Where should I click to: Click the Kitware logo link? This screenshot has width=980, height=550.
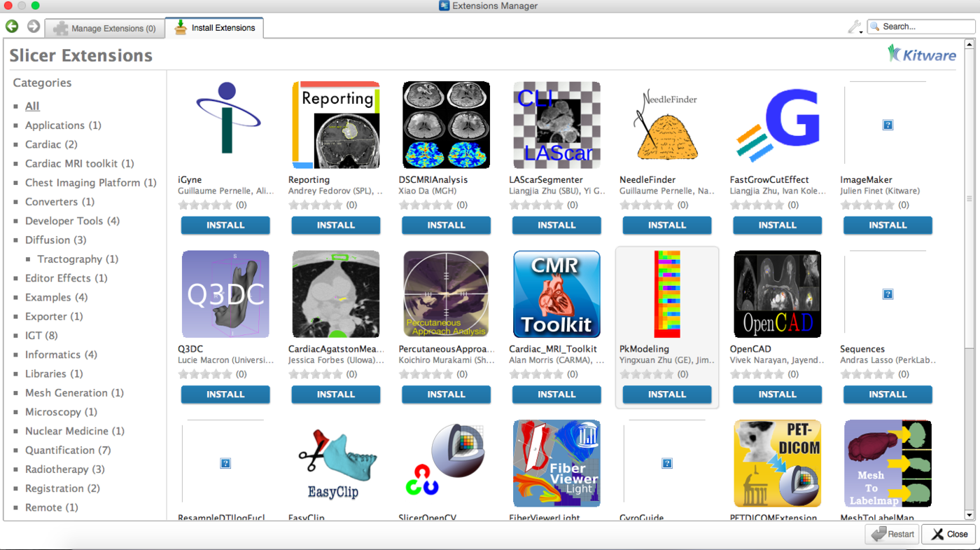pyautogui.click(x=921, y=54)
